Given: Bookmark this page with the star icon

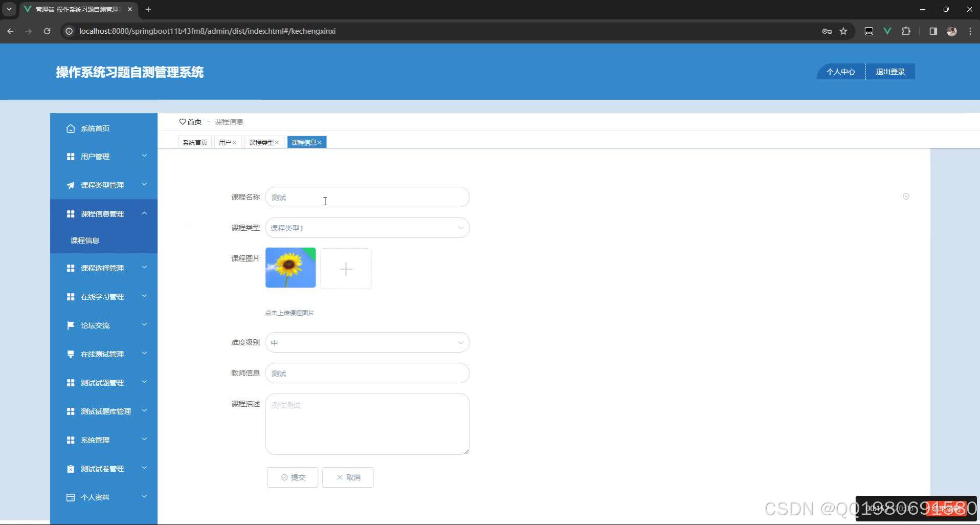Looking at the screenshot, I should point(843,31).
